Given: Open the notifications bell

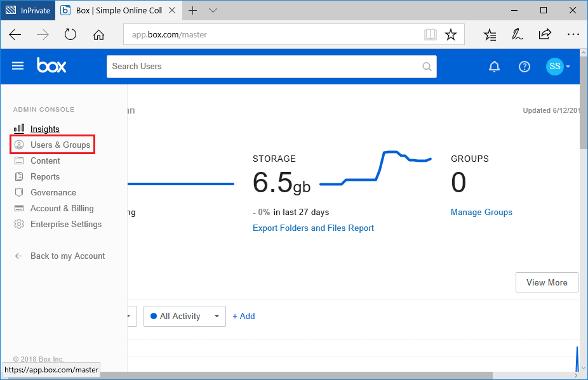Looking at the screenshot, I should coord(494,67).
